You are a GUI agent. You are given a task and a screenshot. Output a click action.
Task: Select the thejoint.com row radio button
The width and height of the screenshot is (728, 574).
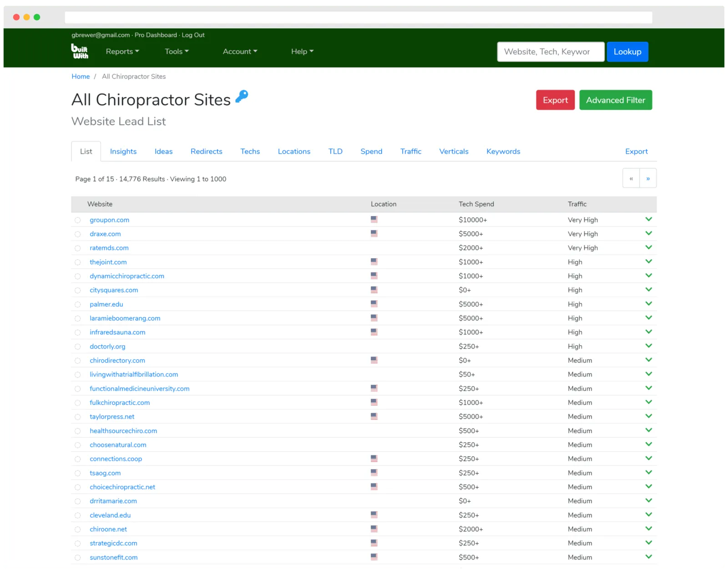click(78, 262)
